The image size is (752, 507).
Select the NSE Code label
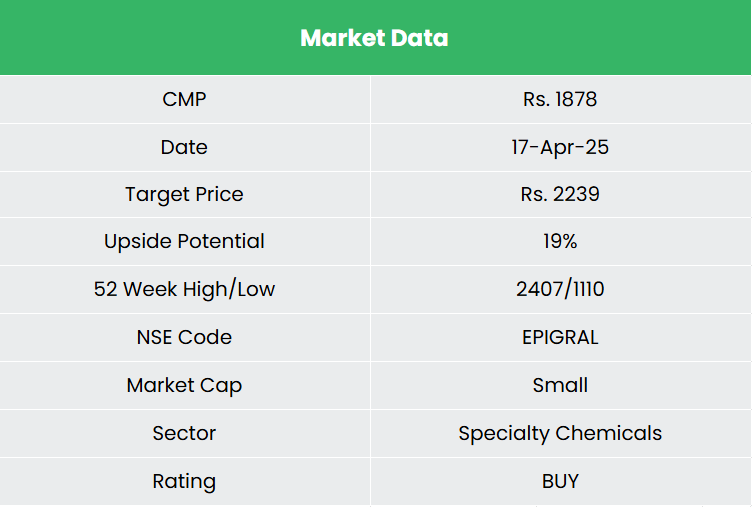[184, 337]
